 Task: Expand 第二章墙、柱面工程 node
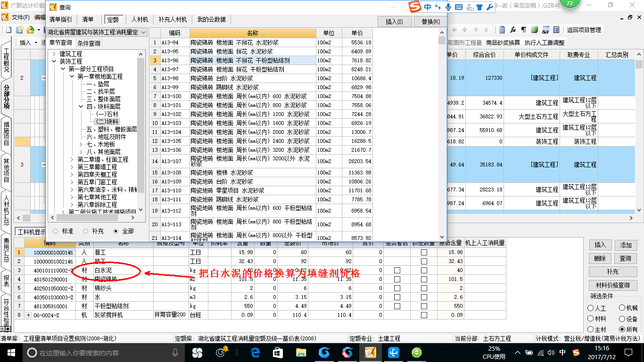(73, 159)
